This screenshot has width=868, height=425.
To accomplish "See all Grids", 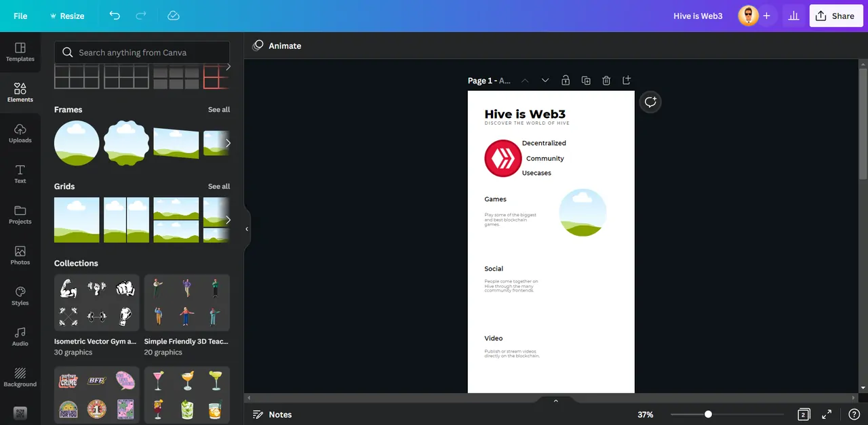I will pyautogui.click(x=219, y=186).
